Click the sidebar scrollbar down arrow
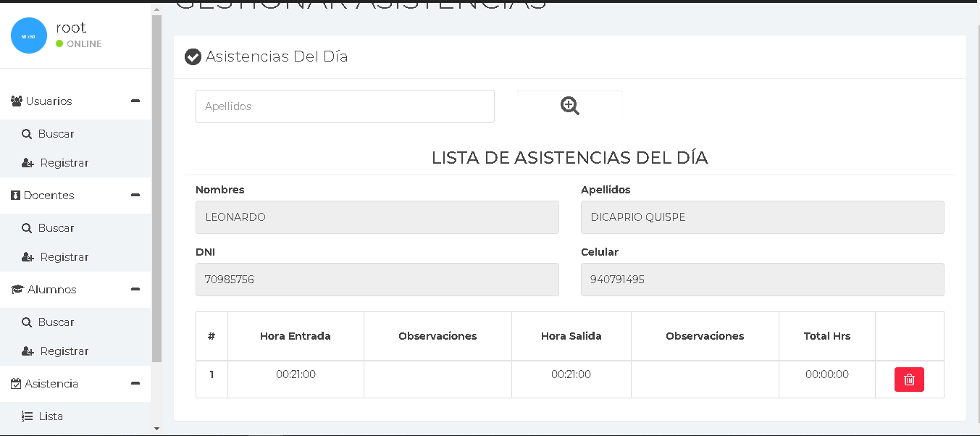The image size is (980, 436). [156, 429]
